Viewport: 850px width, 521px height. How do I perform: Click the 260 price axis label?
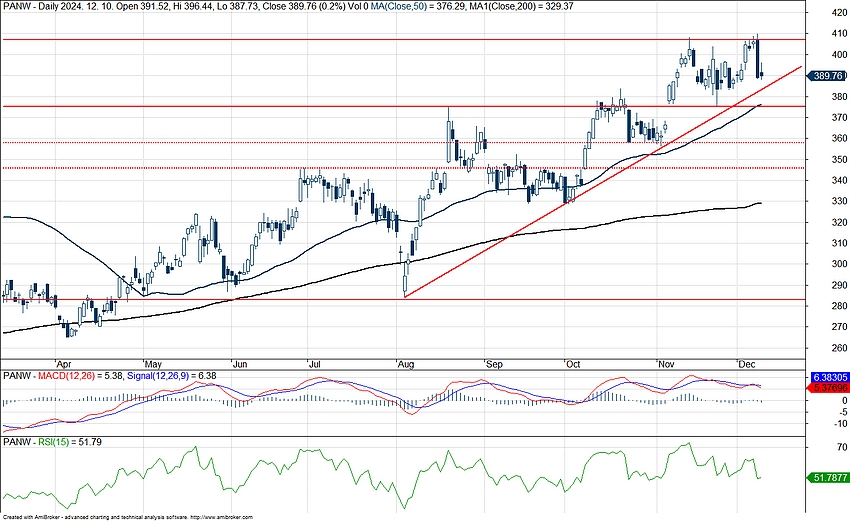click(839, 348)
